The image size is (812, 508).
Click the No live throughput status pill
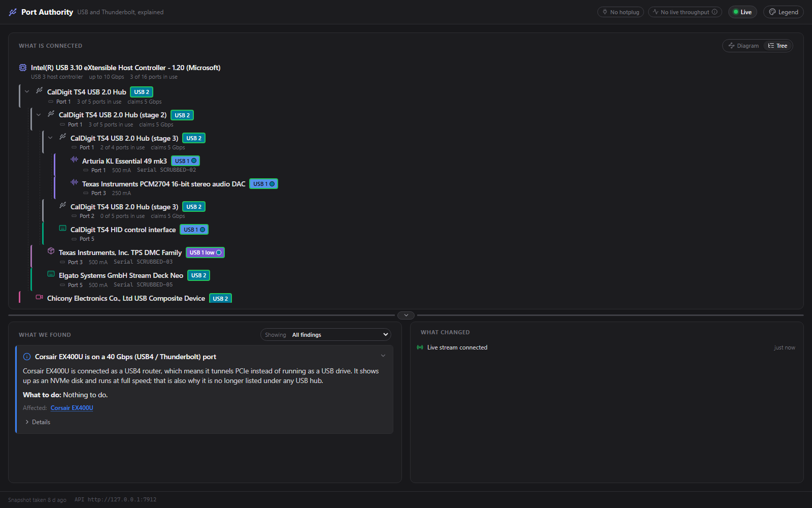(685, 12)
